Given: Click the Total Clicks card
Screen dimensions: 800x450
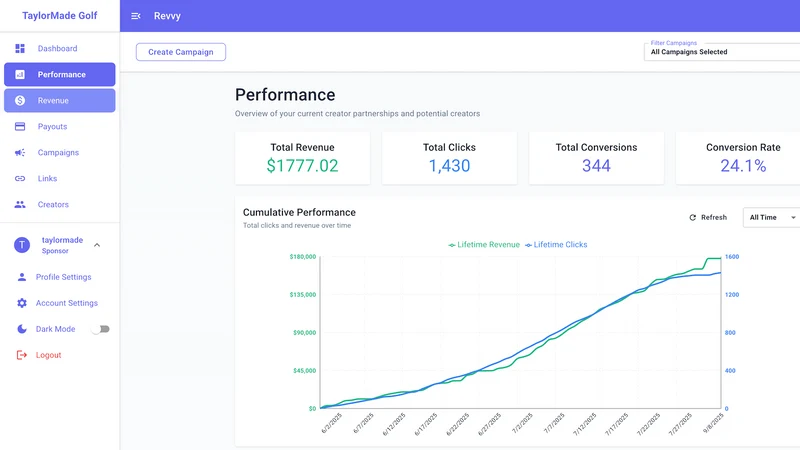Looking at the screenshot, I should point(449,158).
